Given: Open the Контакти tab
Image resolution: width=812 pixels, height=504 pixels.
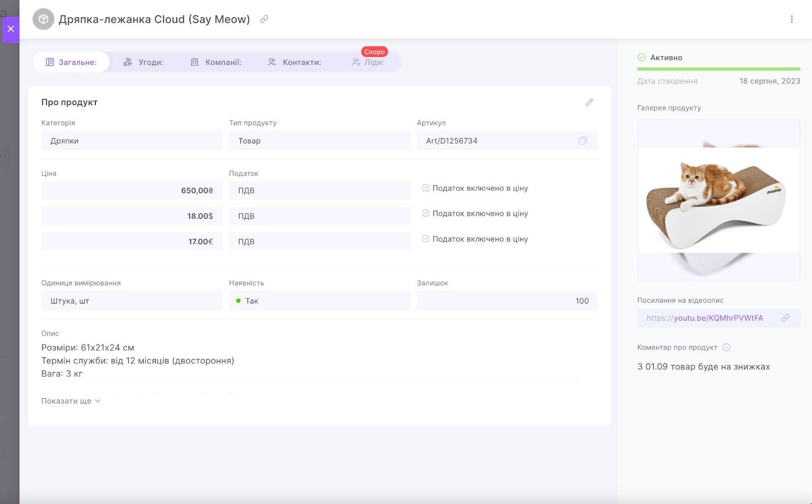Looking at the screenshot, I should click(294, 62).
